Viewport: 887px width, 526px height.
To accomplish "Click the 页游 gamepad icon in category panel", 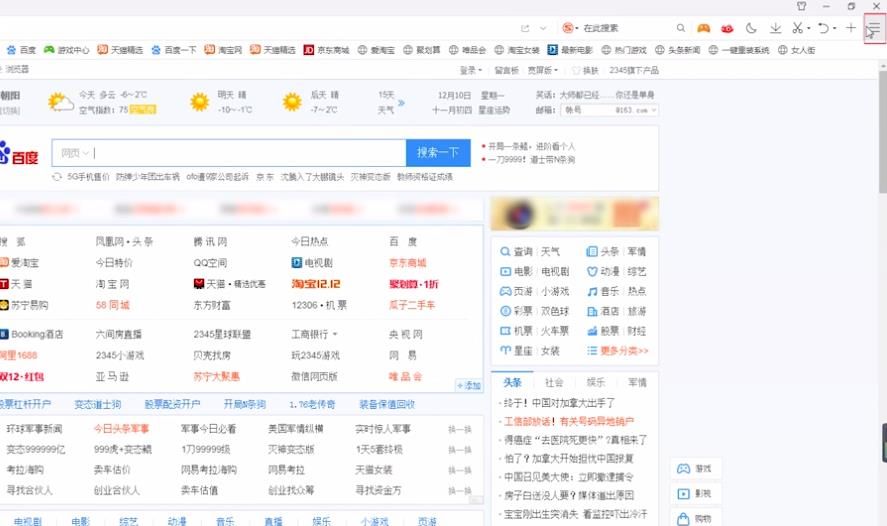I will click(505, 291).
